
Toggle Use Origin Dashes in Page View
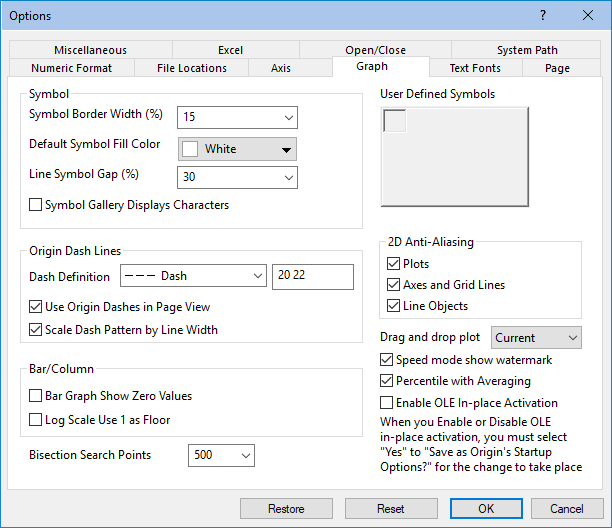tap(37, 307)
